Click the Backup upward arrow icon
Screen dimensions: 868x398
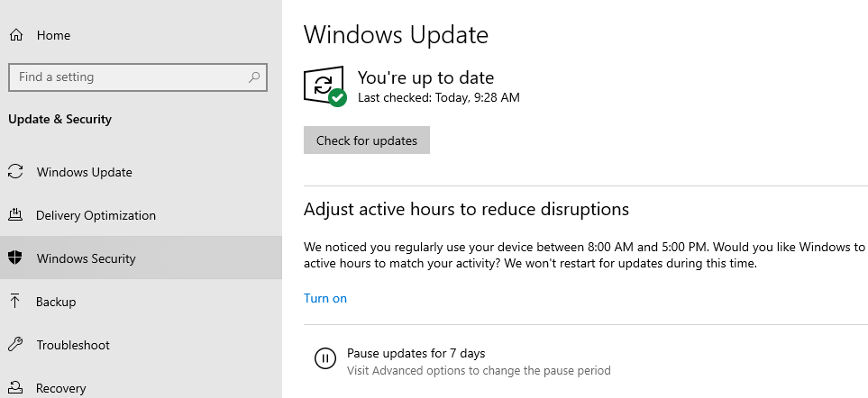[x=15, y=302]
